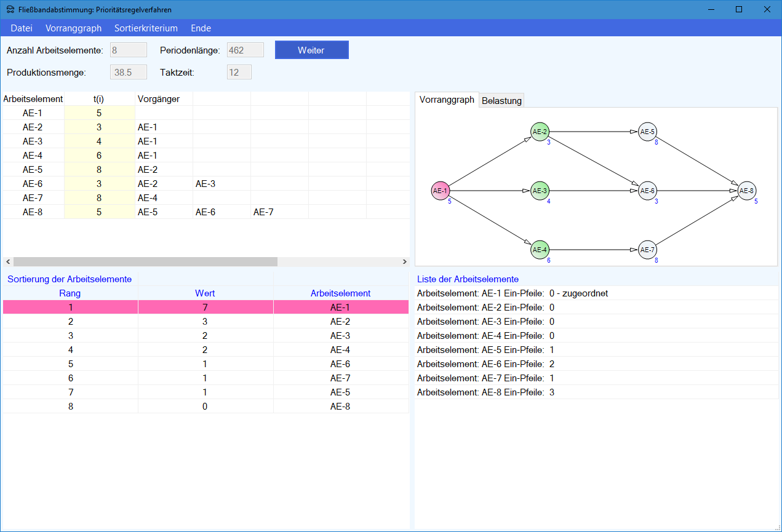
Task: Click the pink AE-1 node in graph
Action: [440, 191]
